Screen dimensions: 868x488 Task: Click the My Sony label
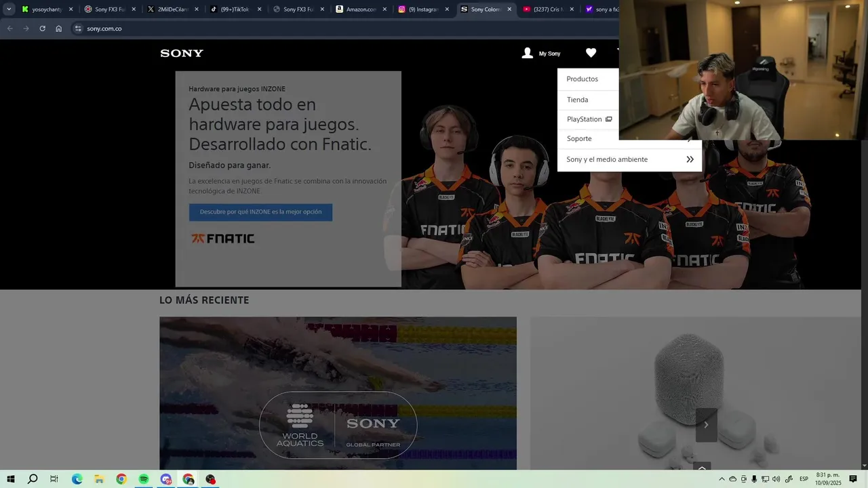click(x=549, y=54)
